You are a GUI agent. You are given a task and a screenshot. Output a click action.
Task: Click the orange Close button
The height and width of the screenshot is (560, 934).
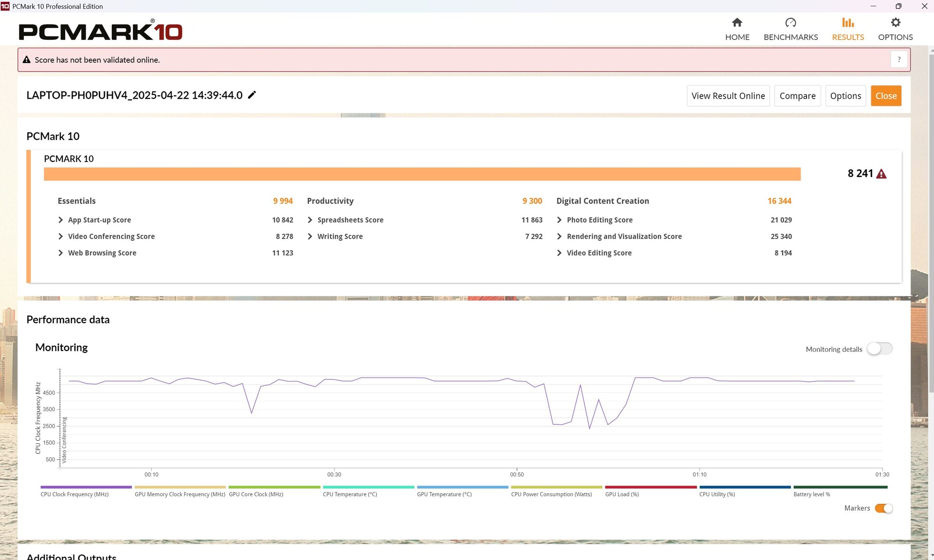[x=886, y=96]
